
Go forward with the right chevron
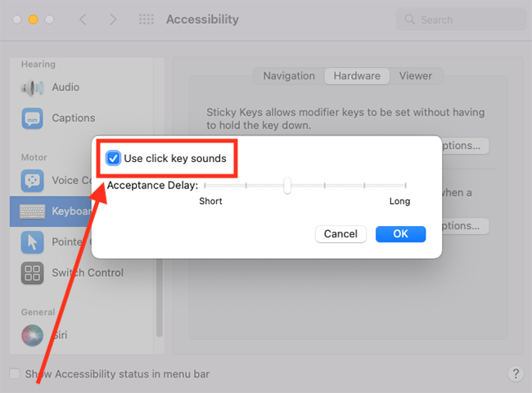click(x=113, y=20)
